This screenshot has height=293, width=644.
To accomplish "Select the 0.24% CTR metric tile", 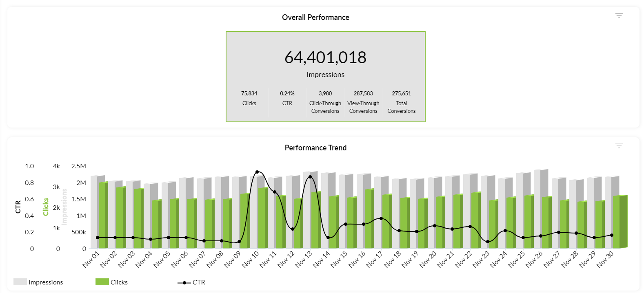I will (287, 98).
